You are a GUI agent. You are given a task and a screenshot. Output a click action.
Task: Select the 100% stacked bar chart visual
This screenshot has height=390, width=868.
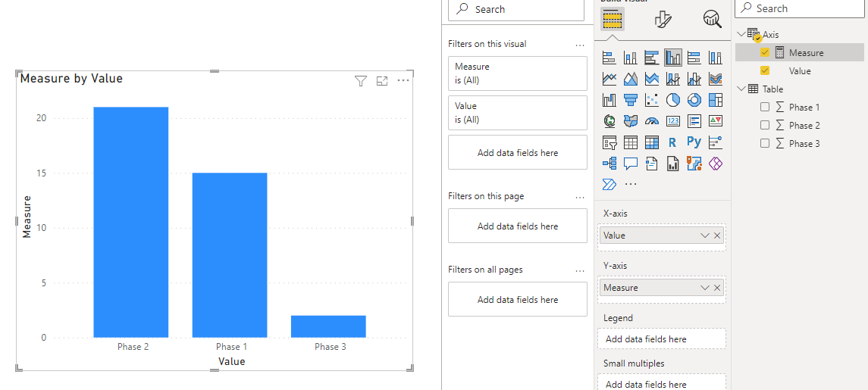pos(694,58)
